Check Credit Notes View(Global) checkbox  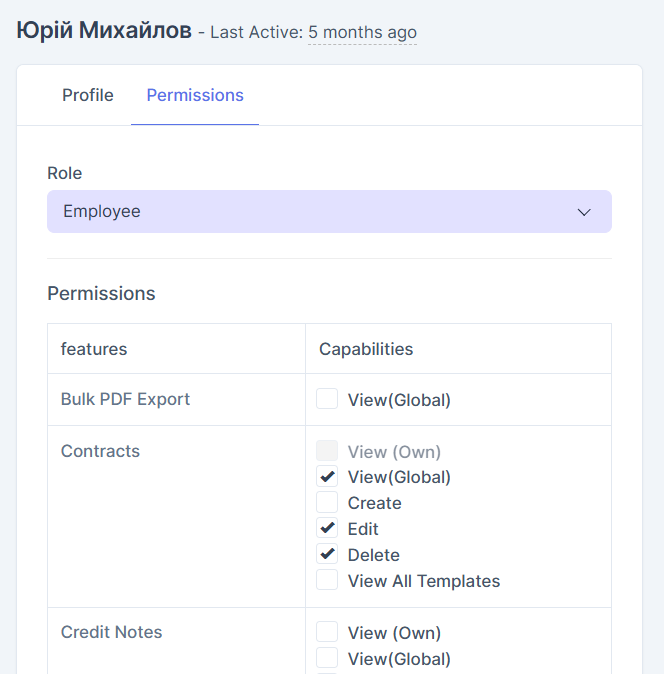click(x=327, y=659)
